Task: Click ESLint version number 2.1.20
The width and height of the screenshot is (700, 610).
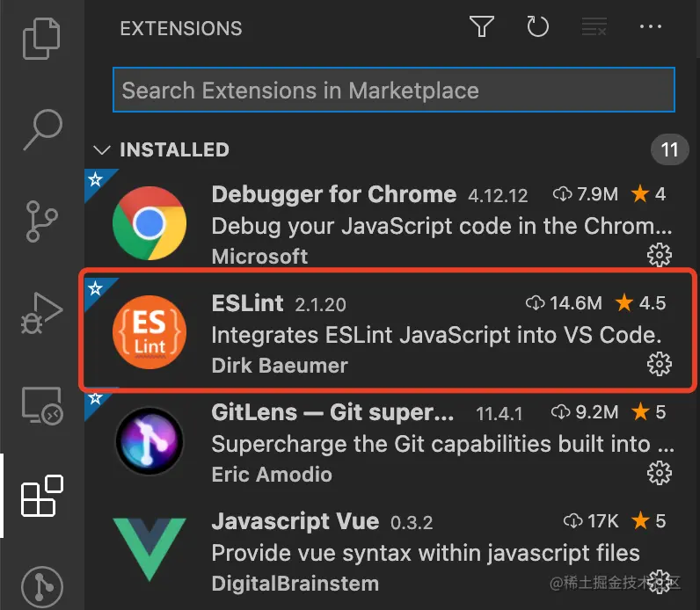Action: (320, 305)
